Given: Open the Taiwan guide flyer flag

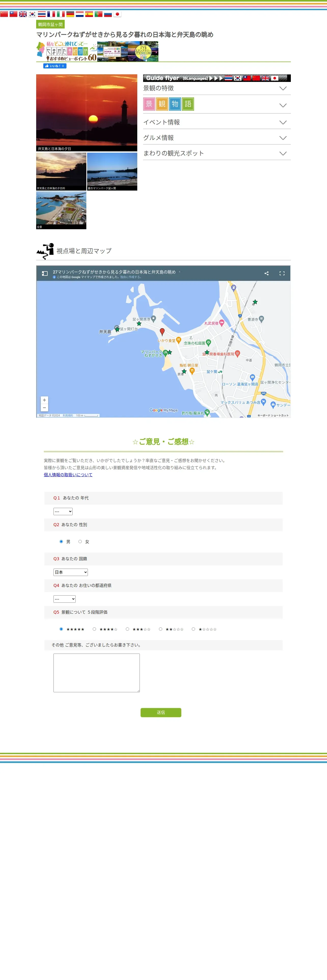Looking at the screenshot, I should tap(247, 78).
